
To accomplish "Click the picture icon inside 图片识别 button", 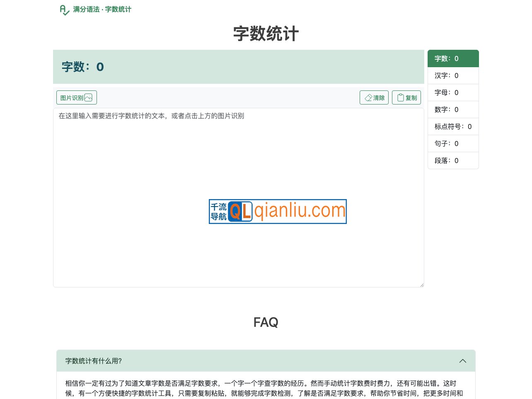I will [89, 97].
